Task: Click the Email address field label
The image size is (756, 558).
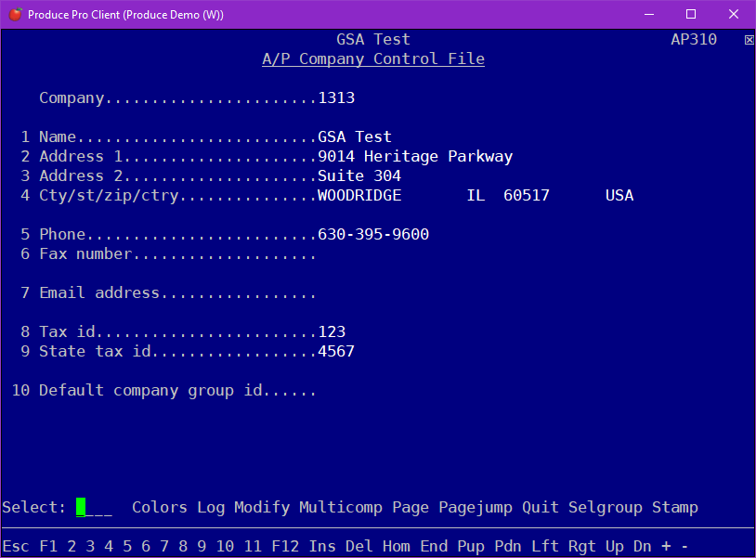Action: click(x=98, y=293)
